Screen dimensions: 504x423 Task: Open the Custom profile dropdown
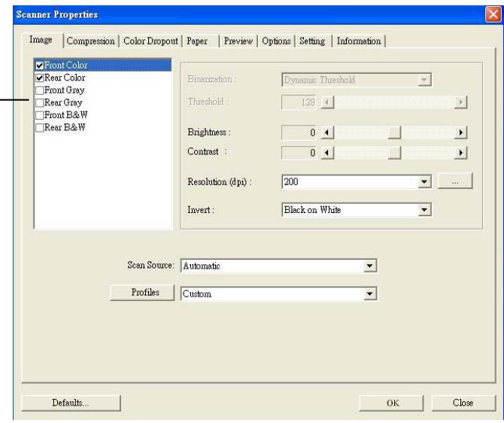tap(369, 294)
